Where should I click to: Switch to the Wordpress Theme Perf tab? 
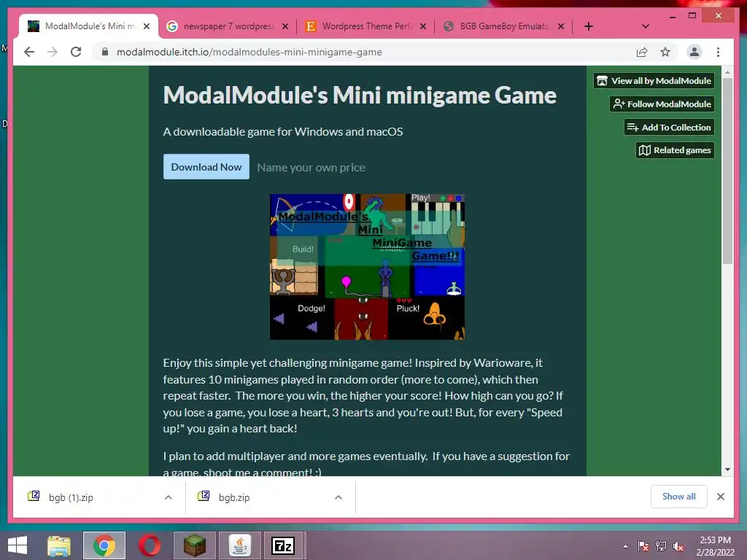(366, 26)
